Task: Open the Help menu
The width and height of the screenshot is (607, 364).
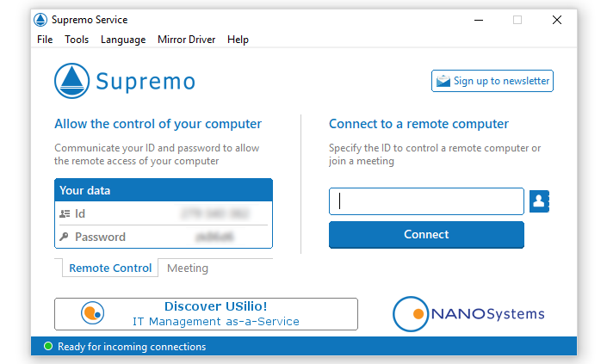Action: pos(238,40)
